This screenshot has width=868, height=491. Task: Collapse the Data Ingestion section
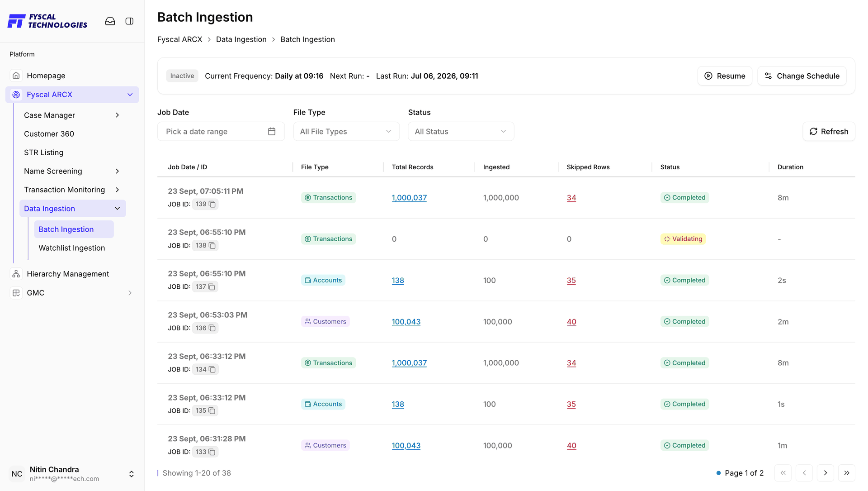(x=117, y=209)
